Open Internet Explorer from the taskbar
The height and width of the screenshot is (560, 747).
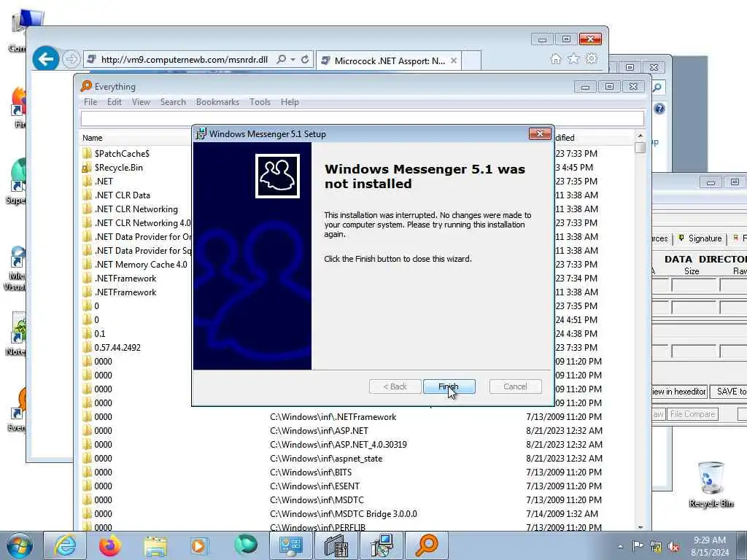(x=65, y=545)
